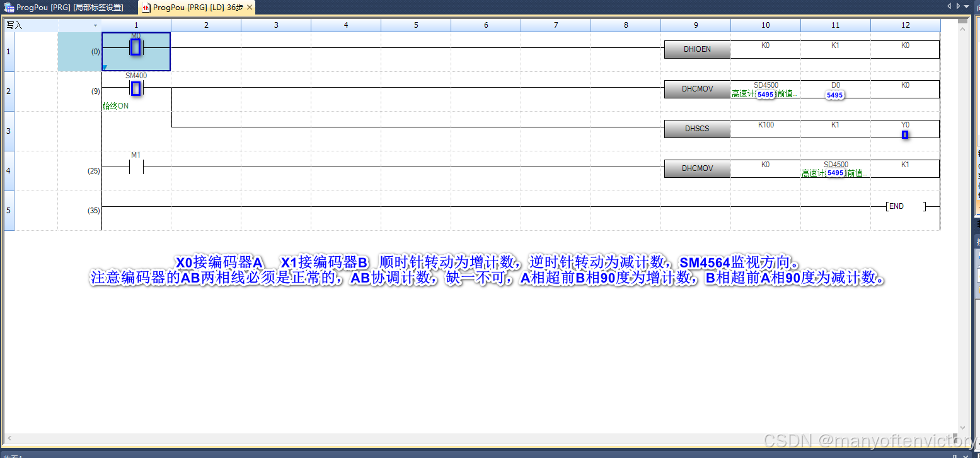Image resolution: width=980 pixels, height=458 pixels.
Task: Click the ladder document icon on the LD tab
Action: 146,8
